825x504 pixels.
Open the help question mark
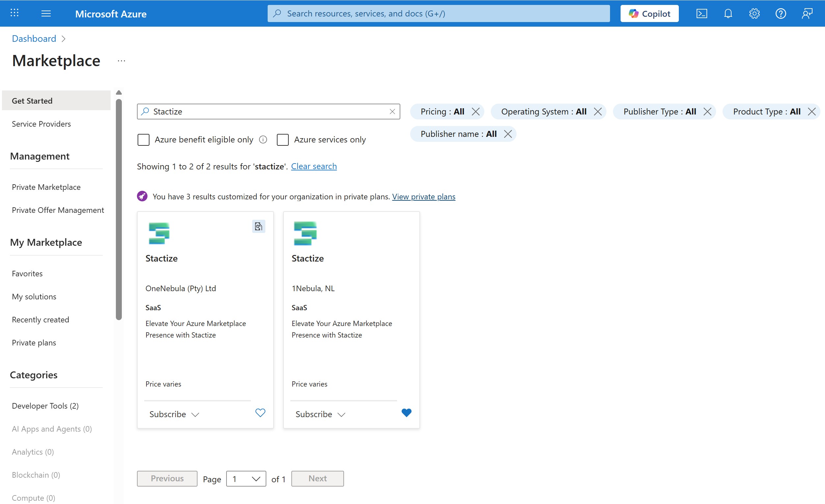pos(781,13)
